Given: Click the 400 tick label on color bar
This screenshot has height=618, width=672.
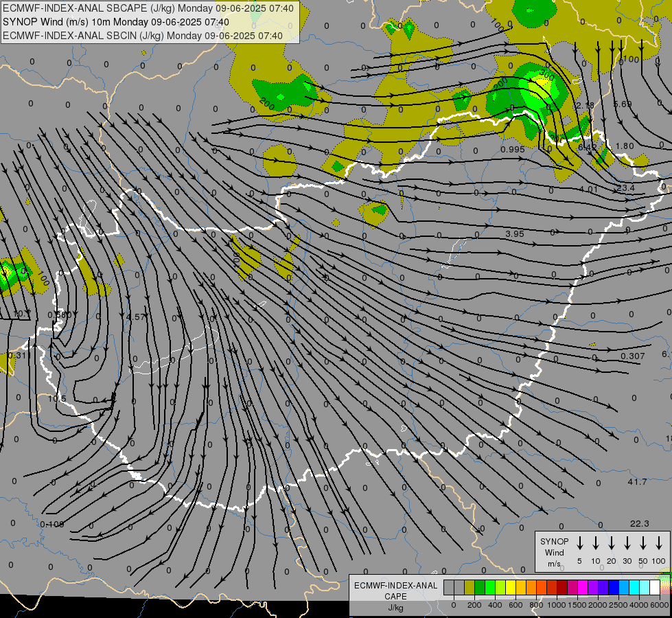Looking at the screenshot, I should tap(495, 605).
